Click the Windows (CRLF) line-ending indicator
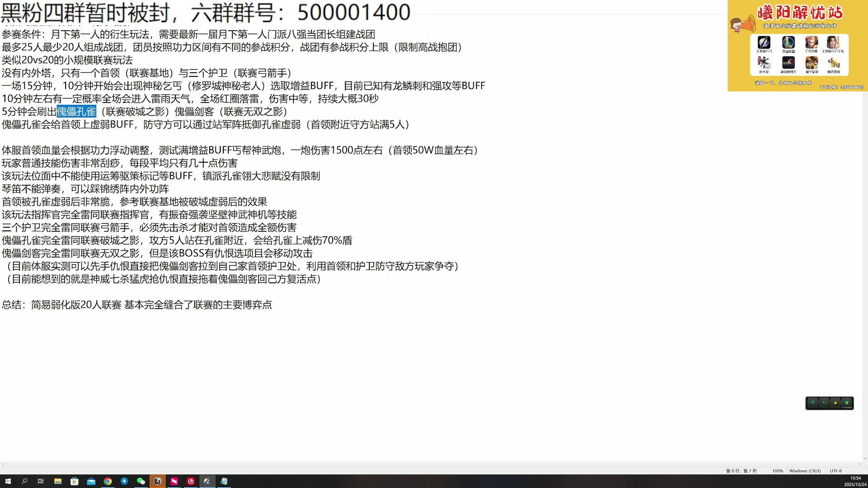The height and width of the screenshot is (488, 868). click(x=805, y=470)
